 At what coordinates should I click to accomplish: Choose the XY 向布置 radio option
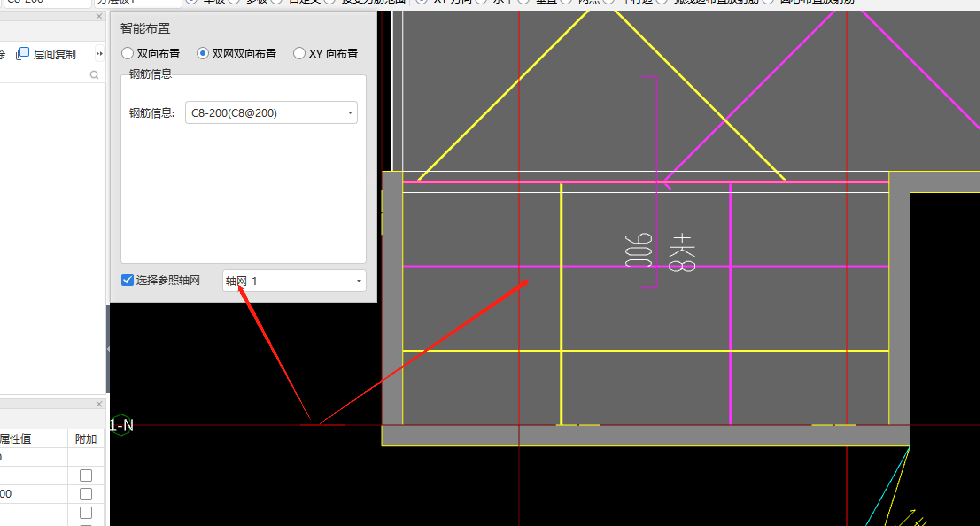coord(299,54)
